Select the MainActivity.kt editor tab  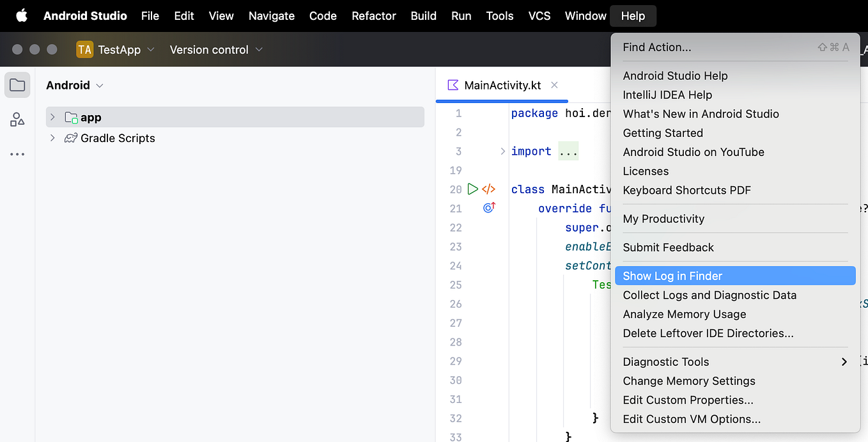[502, 85]
